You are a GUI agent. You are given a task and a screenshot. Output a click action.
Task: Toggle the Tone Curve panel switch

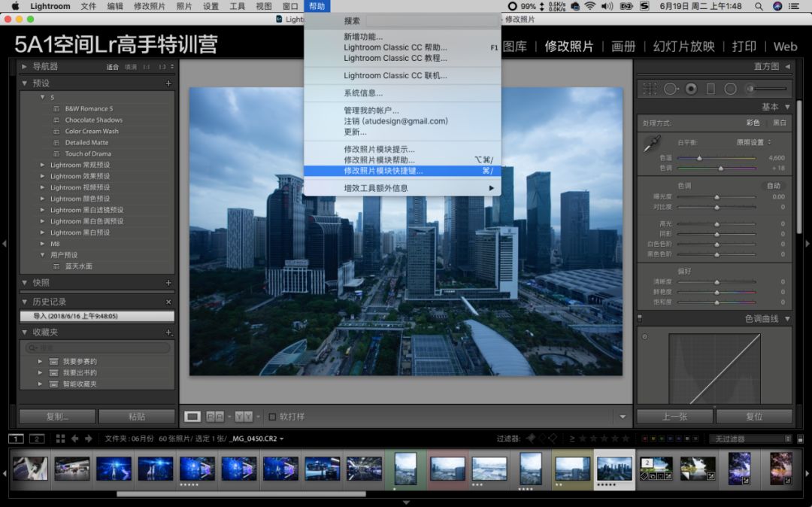pyautogui.click(x=640, y=318)
